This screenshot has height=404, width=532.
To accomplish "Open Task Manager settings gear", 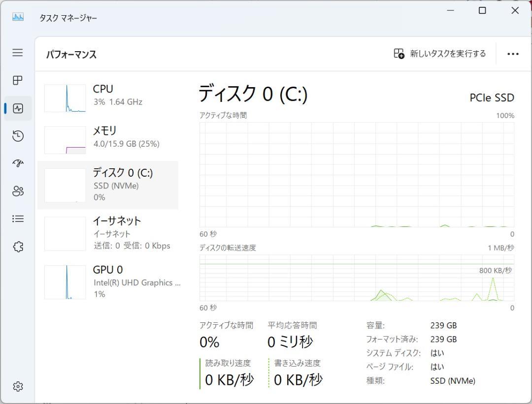I will pyautogui.click(x=18, y=386).
